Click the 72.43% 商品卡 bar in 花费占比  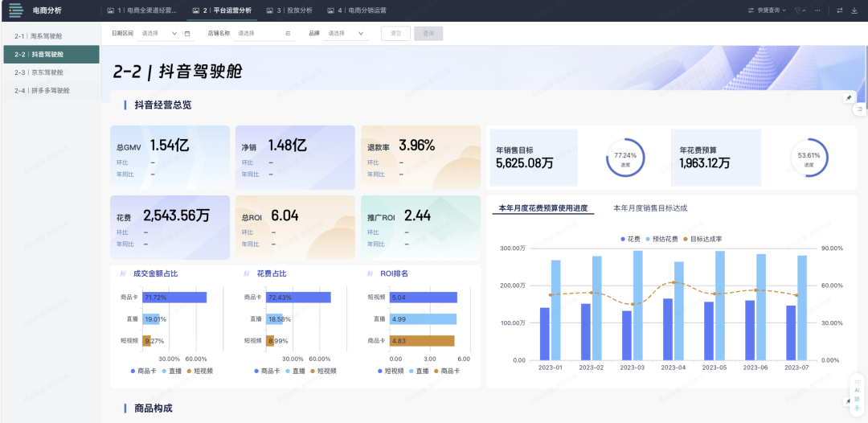click(298, 298)
